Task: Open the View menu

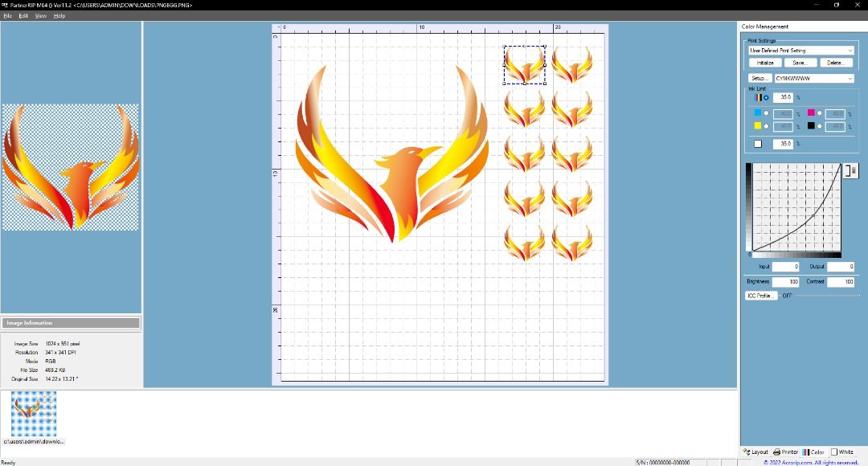Action: pos(41,15)
